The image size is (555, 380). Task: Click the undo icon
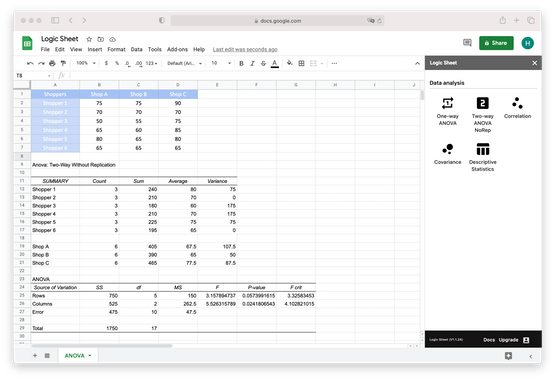click(x=30, y=63)
